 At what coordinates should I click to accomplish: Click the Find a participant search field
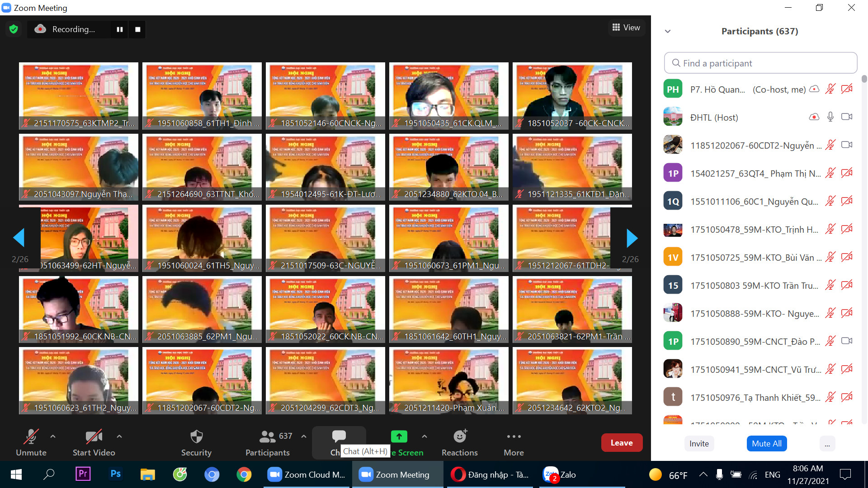[760, 63]
